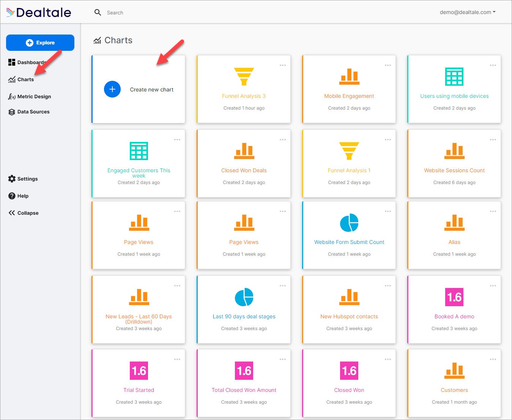Click the blue Explore button

click(x=40, y=42)
